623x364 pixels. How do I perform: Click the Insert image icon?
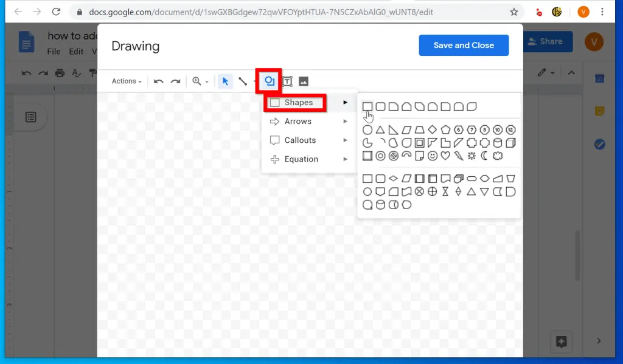coord(303,81)
